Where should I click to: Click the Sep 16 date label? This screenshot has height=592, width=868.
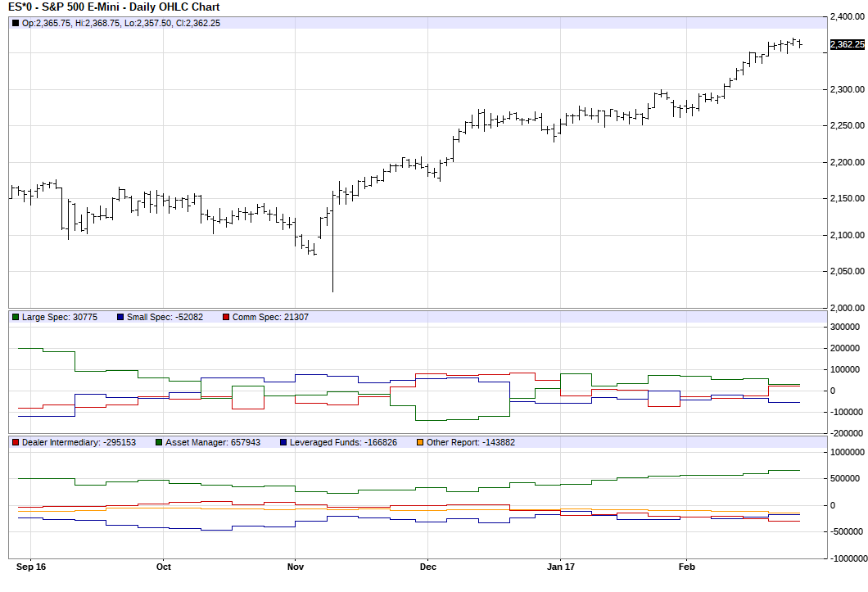29,567
